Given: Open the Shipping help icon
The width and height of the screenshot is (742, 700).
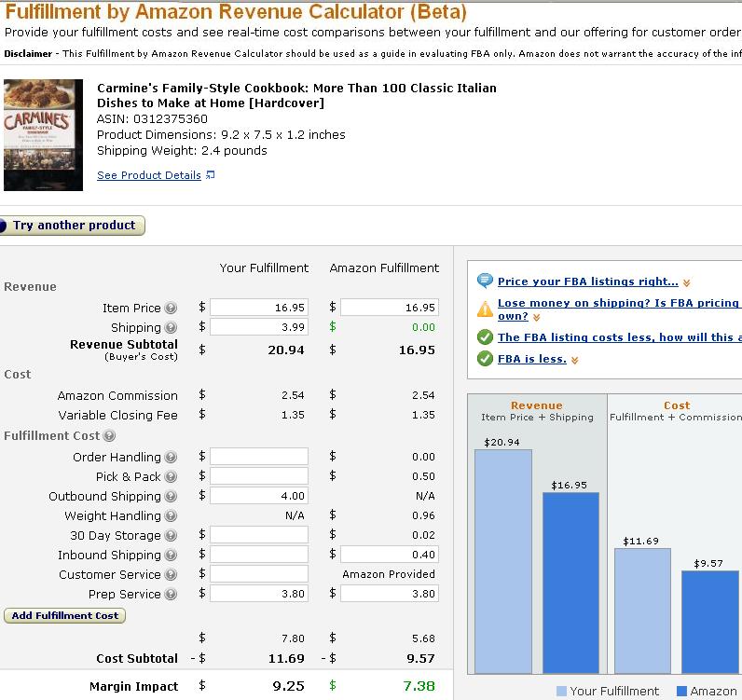Looking at the screenshot, I should pos(171,327).
